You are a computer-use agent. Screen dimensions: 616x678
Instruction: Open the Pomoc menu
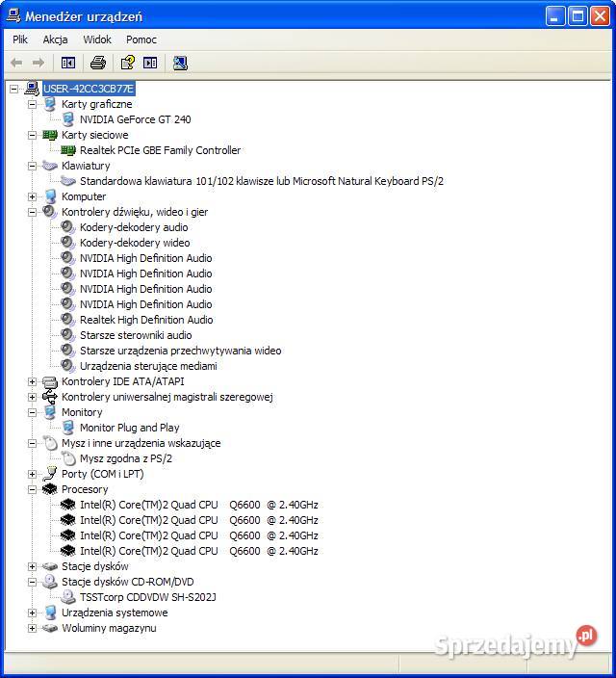(141, 39)
